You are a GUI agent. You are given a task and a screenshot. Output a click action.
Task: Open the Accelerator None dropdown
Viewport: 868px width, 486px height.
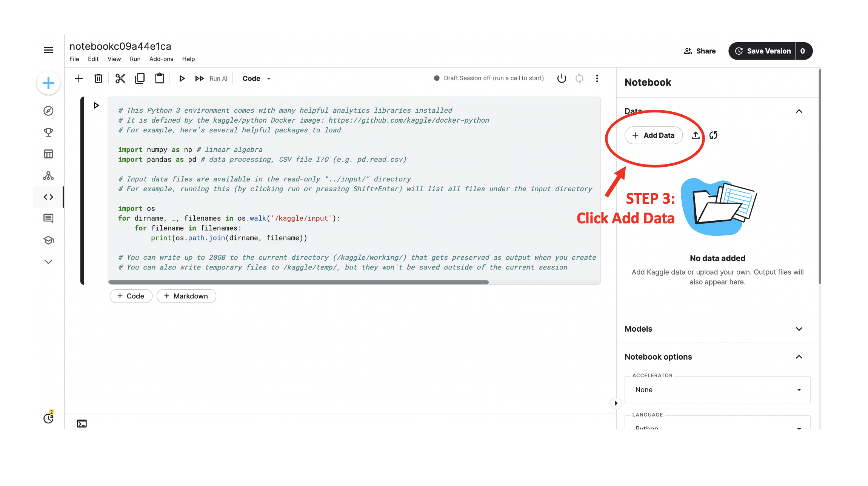point(717,390)
